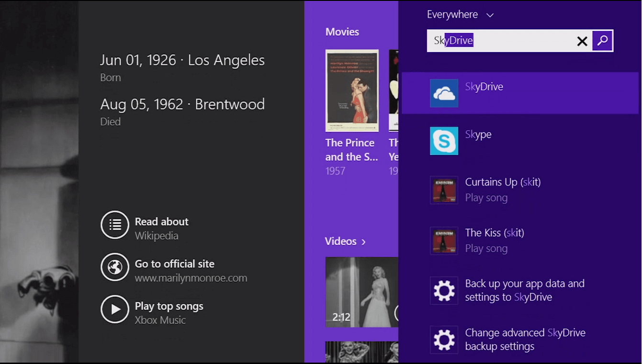Expand the Videos section
This screenshot has height=364, width=642.
pyautogui.click(x=346, y=242)
